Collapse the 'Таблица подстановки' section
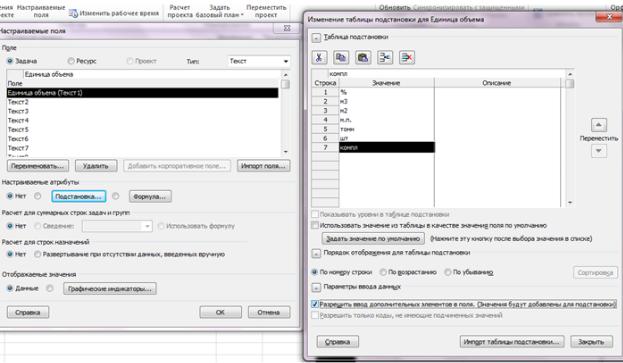Viewport: 623px width, 363px height. (x=316, y=38)
